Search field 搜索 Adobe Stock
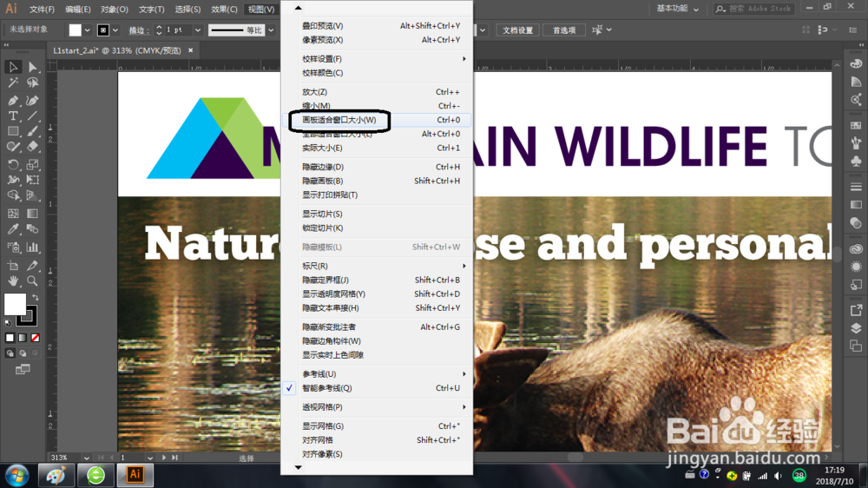Screen dimensions: 868x488 click(755, 9)
